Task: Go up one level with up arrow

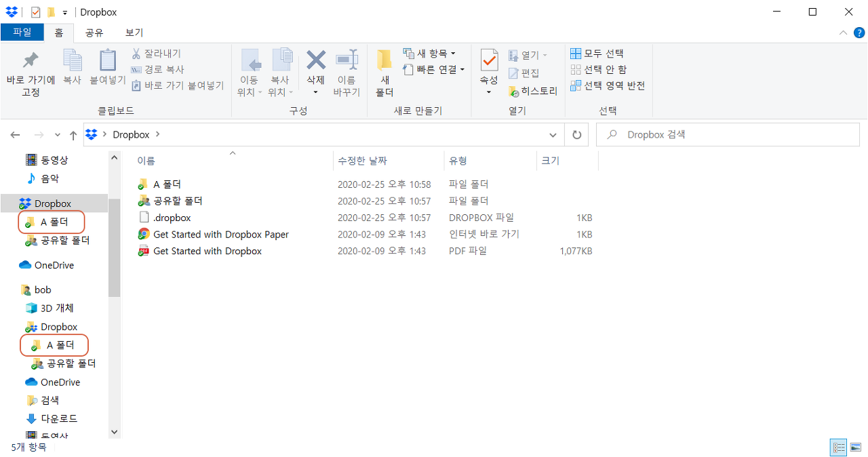Action: point(73,135)
